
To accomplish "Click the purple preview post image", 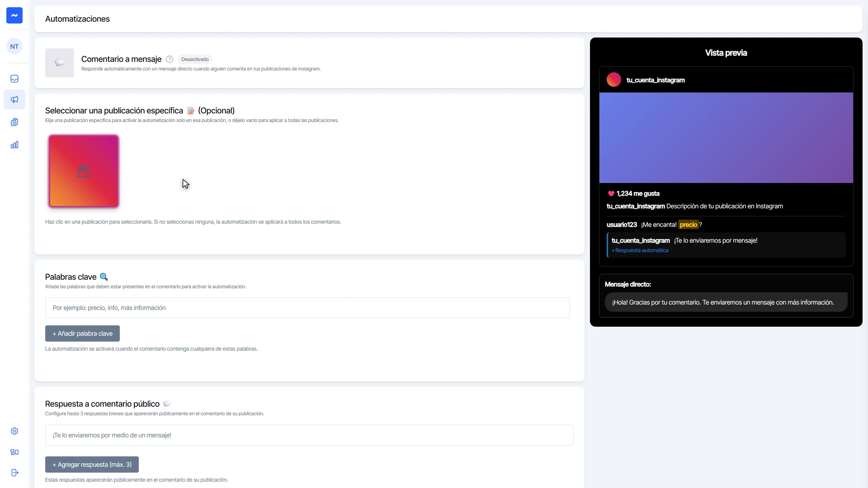I will click(x=726, y=138).
